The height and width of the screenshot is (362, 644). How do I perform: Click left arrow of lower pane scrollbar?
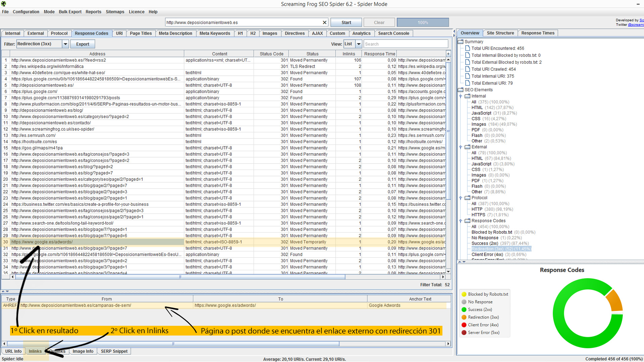click(4, 344)
